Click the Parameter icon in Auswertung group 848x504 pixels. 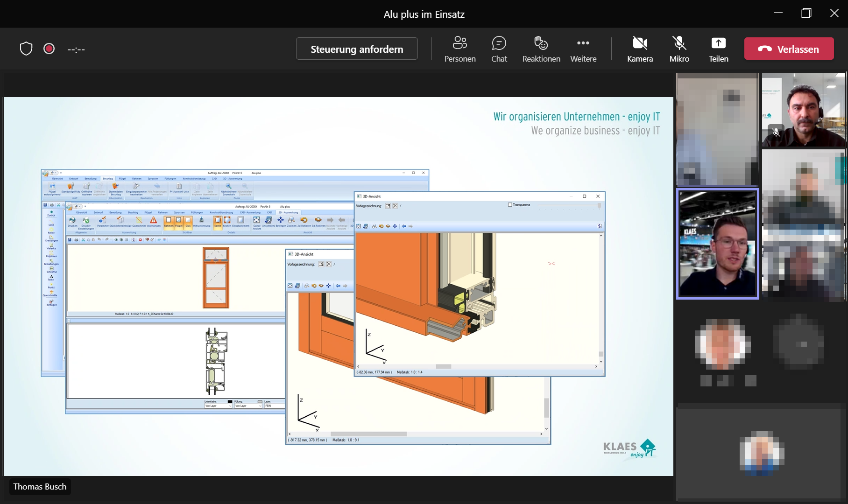point(103,222)
